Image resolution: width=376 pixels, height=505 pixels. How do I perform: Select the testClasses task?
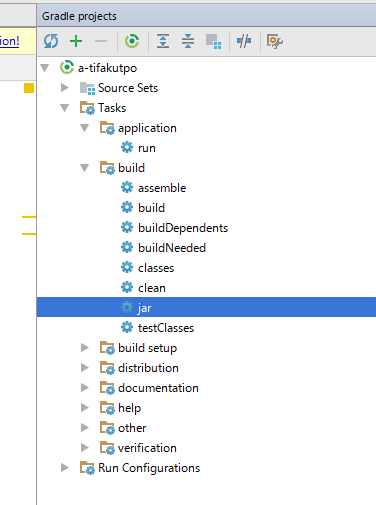click(x=166, y=328)
